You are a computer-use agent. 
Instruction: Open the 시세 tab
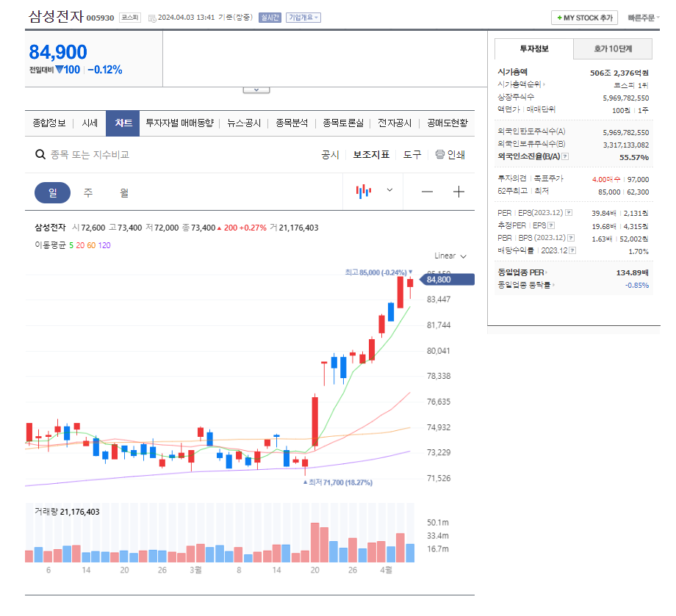tap(90, 123)
